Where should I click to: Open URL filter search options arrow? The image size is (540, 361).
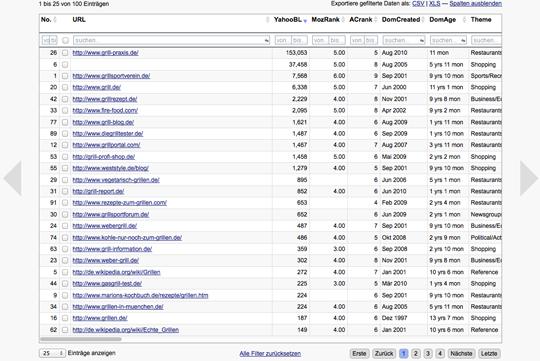pyautogui.click(x=267, y=41)
